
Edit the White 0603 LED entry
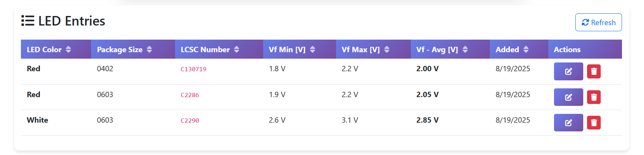(568, 123)
